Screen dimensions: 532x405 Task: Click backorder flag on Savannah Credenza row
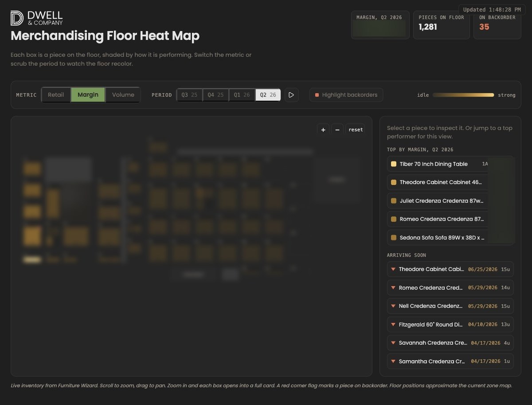(x=393, y=343)
